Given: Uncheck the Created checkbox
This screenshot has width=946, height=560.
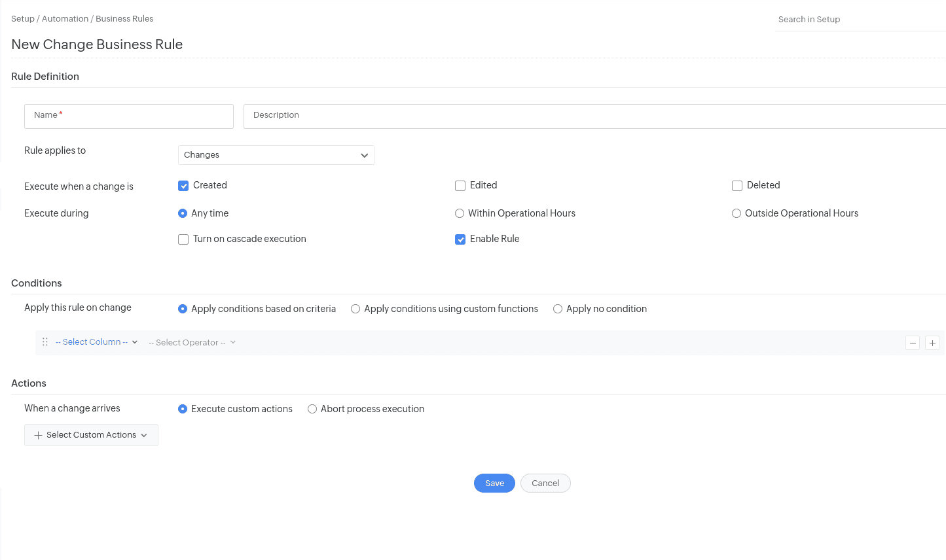Looking at the screenshot, I should pos(183,186).
